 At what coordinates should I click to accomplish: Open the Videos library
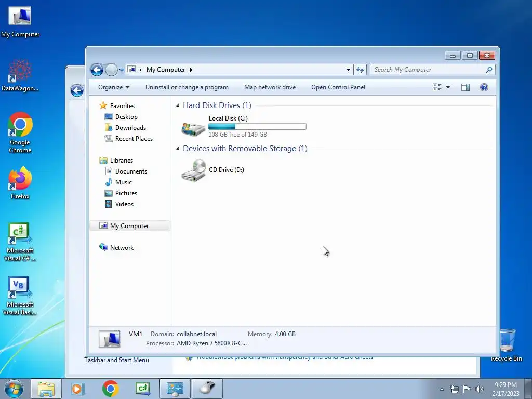point(124,204)
